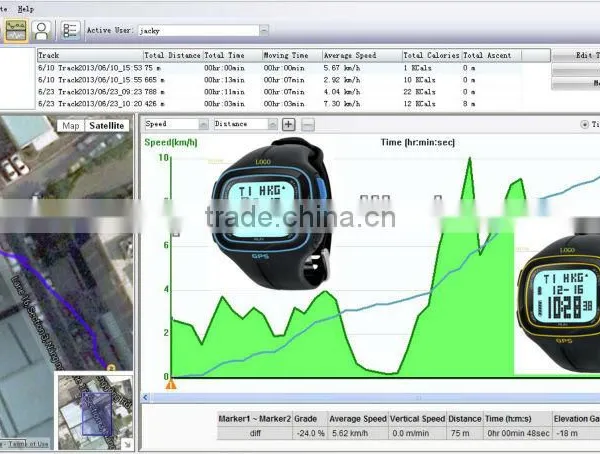Expand the Active User dropdown

coord(264,30)
